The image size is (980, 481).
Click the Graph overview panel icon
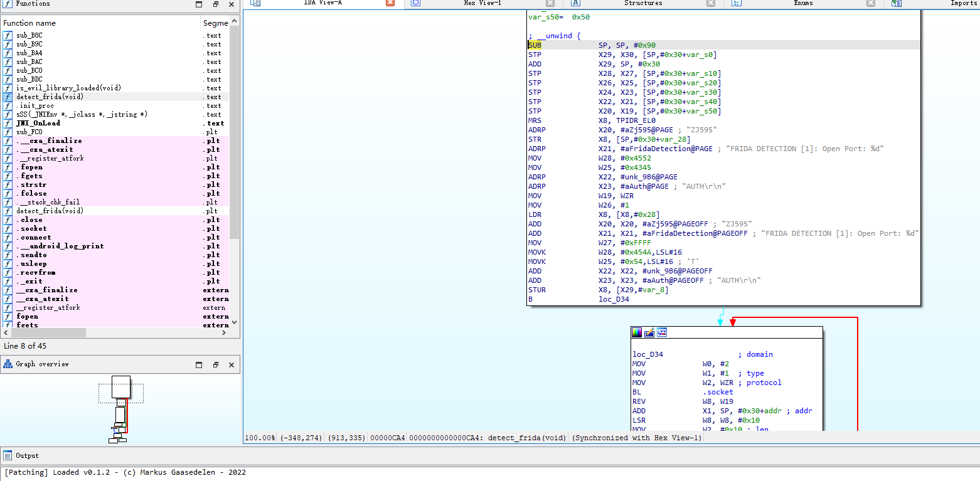coord(8,364)
